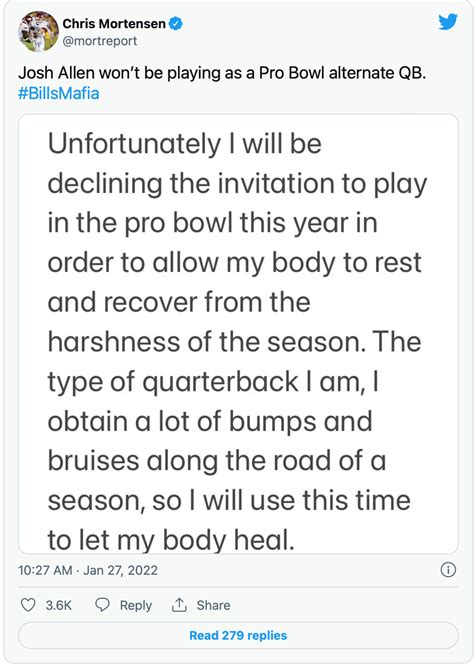Viewport: 474px width, 667px height.
Task: Open the Twitter bird logo link
Action: [x=448, y=21]
